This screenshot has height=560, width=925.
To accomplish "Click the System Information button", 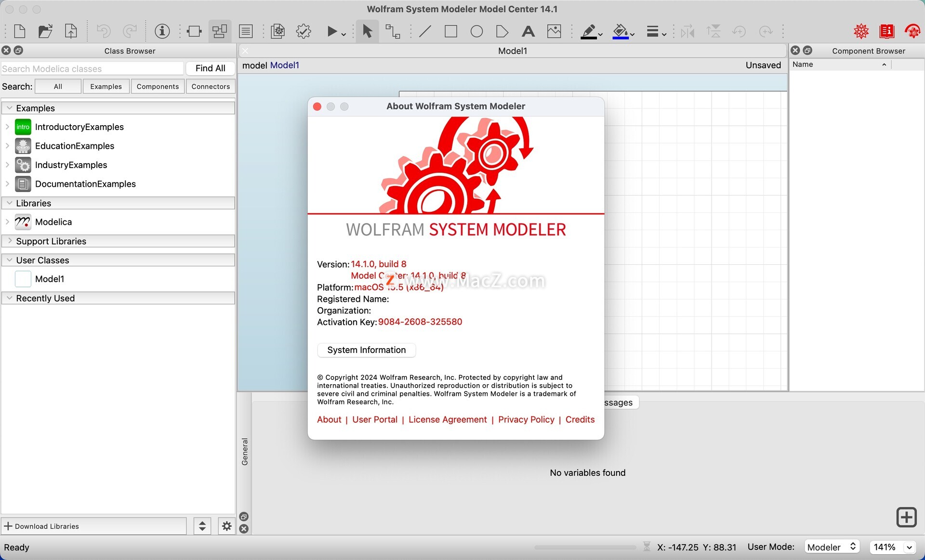I will 366,350.
